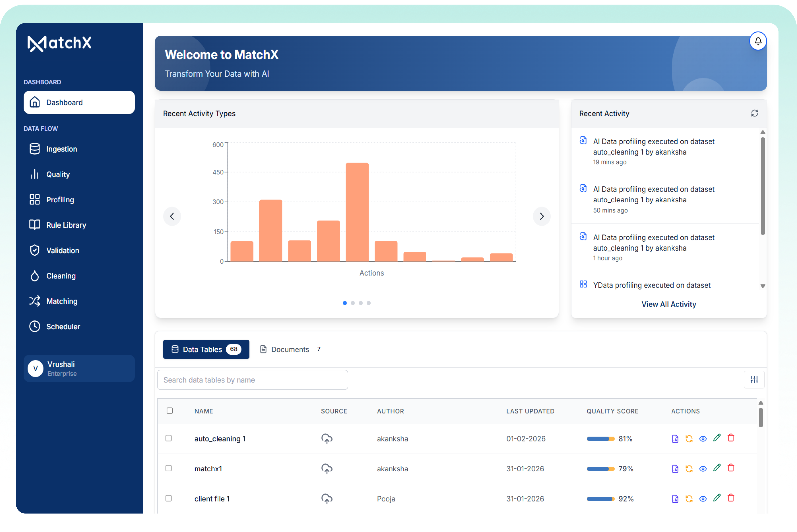Viewport: 797px width, 532px height.
Task: Open Rule Library from the sidebar
Action: (66, 225)
